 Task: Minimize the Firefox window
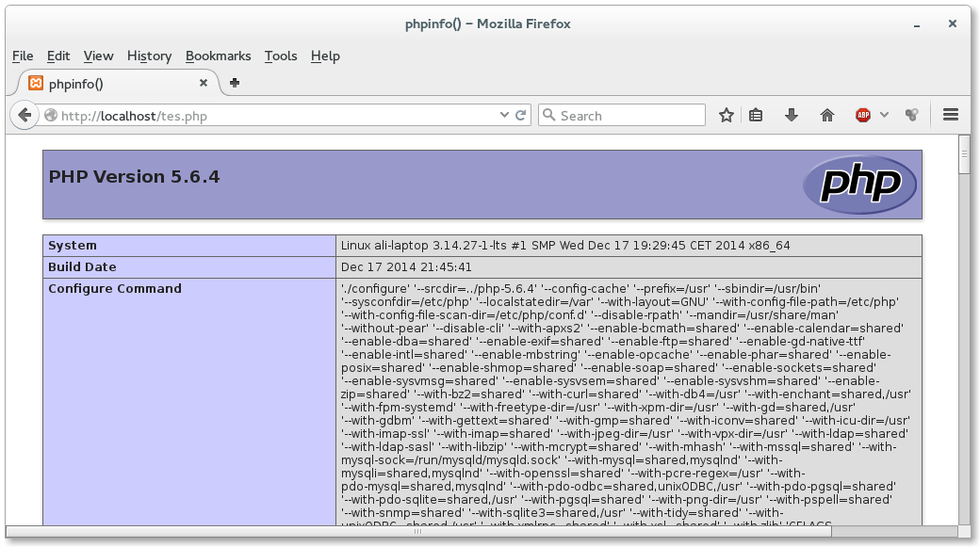(x=916, y=24)
